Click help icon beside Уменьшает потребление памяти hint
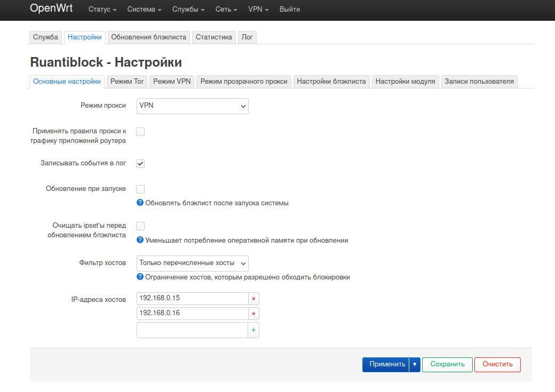Viewport: 555px width, 392px height. (x=140, y=240)
